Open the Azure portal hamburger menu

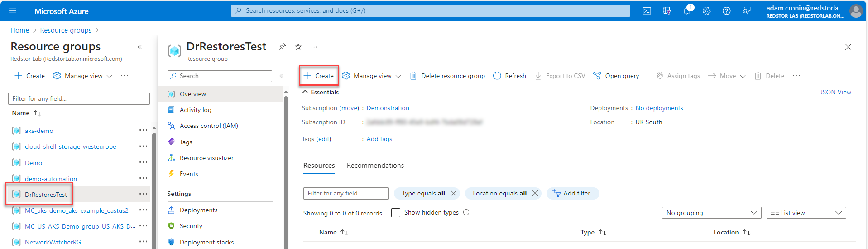(13, 11)
